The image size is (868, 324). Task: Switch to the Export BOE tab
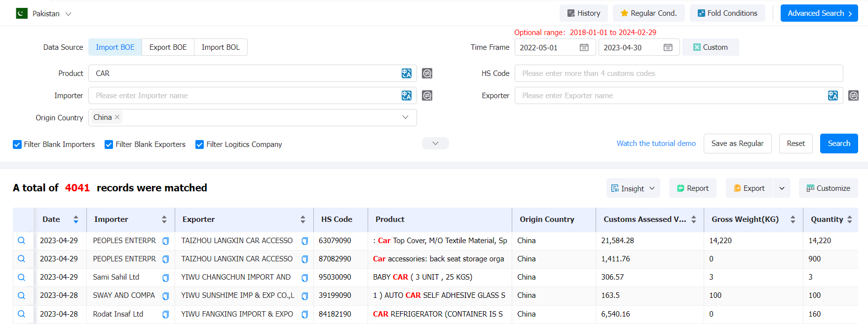click(x=168, y=47)
